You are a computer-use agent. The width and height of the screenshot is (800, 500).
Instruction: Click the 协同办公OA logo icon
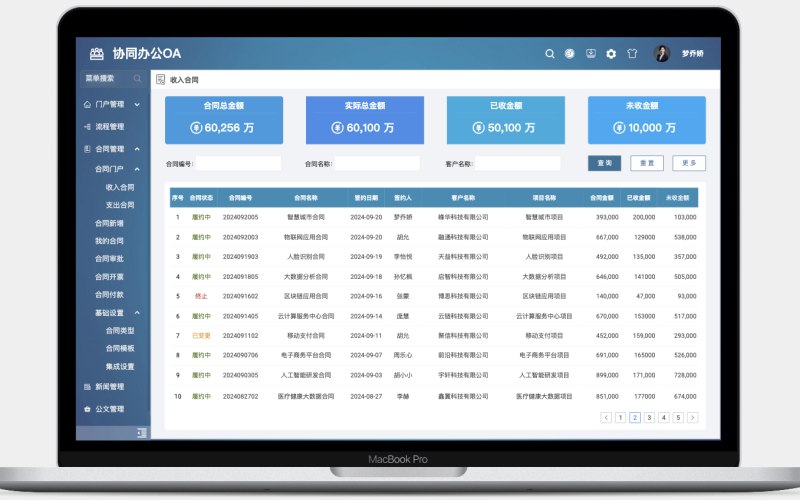point(96,54)
